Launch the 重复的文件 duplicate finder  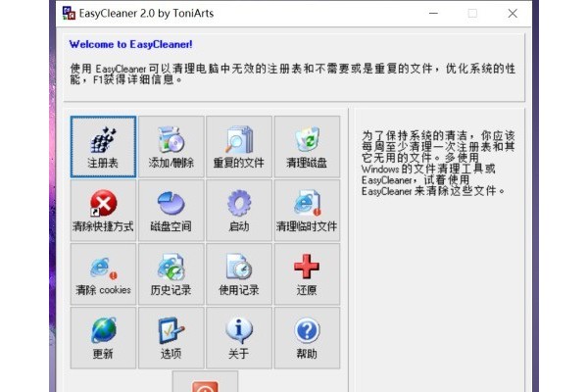pyautogui.click(x=239, y=147)
